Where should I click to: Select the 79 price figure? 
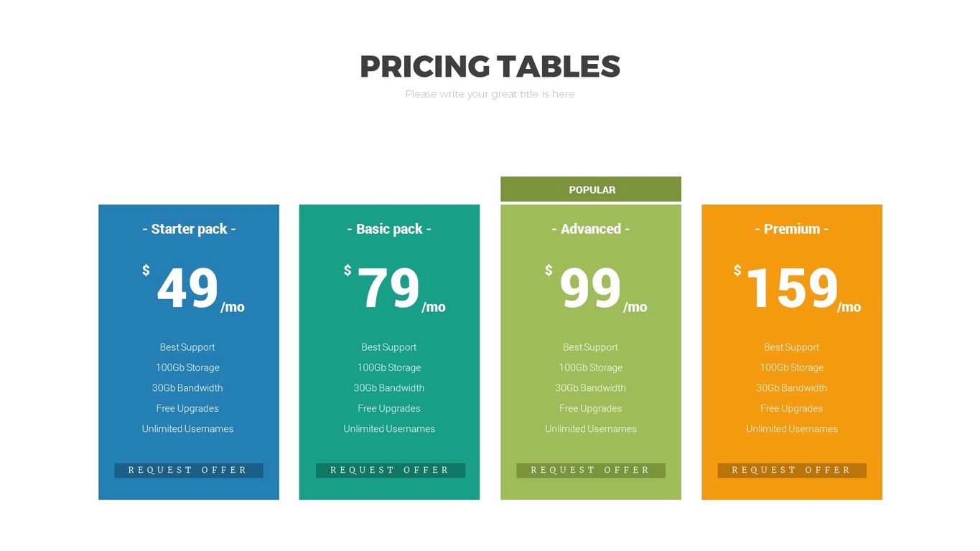[388, 288]
